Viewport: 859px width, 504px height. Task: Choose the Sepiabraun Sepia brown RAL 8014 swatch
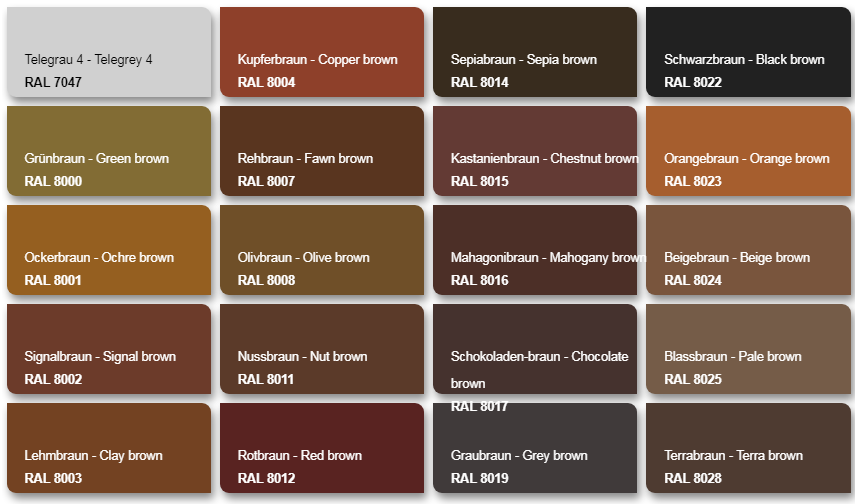(535, 52)
